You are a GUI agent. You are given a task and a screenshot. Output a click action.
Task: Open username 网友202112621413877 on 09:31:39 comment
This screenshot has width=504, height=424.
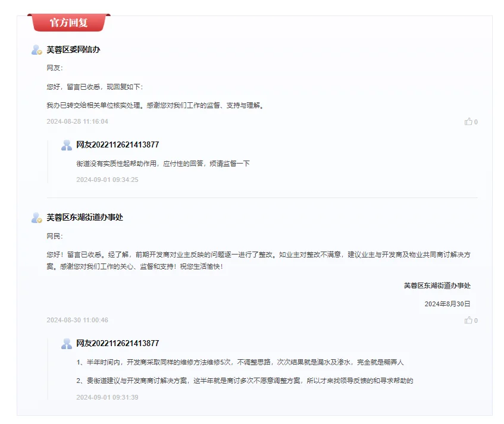click(x=118, y=343)
